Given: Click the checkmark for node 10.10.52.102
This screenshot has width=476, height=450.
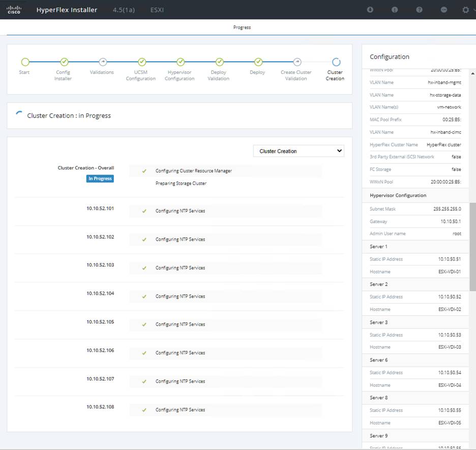Looking at the screenshot, I should click(144, 239).
